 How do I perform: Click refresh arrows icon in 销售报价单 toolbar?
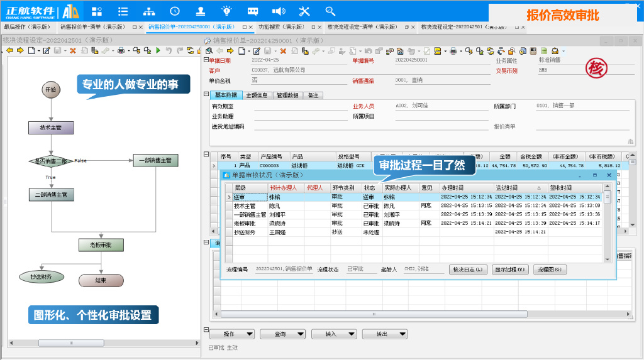(x=491, y=51)
